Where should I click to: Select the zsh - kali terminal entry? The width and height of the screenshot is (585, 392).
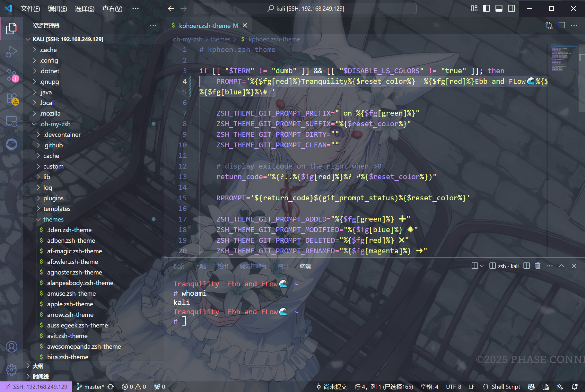504,266
